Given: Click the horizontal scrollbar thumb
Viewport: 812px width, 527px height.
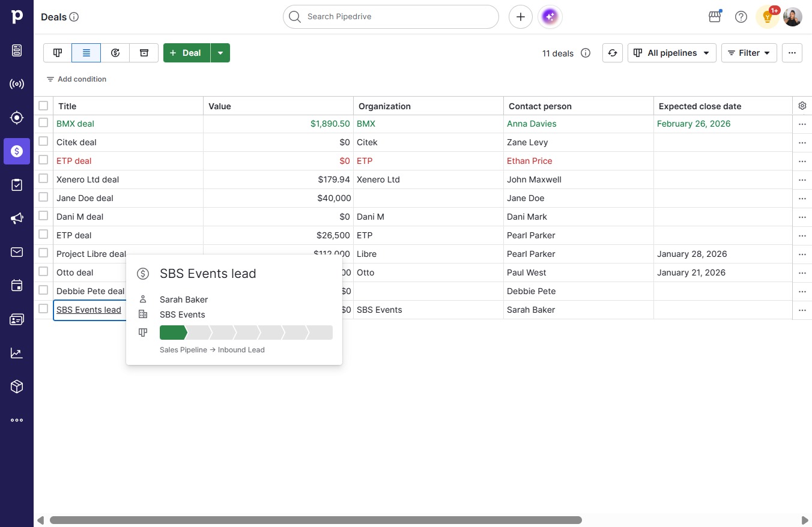Looking at the screenshot, I should (316, 520).
